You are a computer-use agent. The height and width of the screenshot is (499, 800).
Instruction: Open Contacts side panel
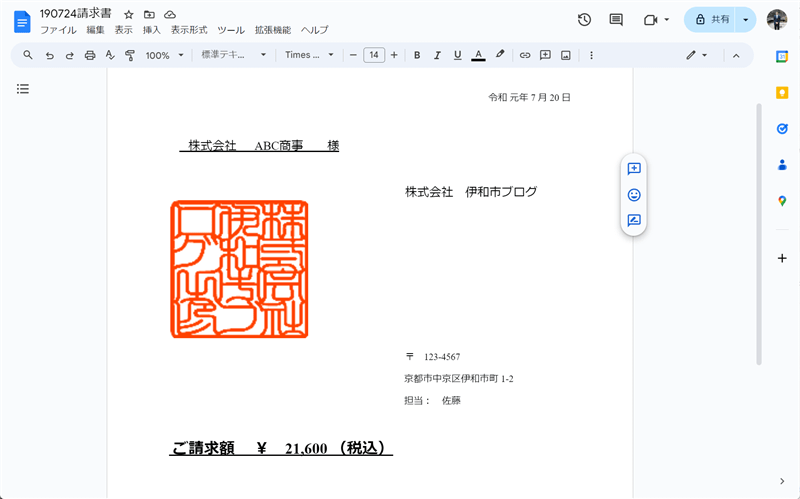coord(782,165)
